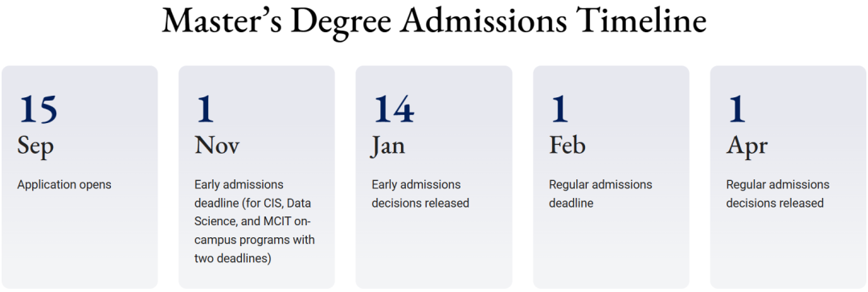Click the Nov month label
This screenshot has height=292, width=868.
click(x=217, y=145)
